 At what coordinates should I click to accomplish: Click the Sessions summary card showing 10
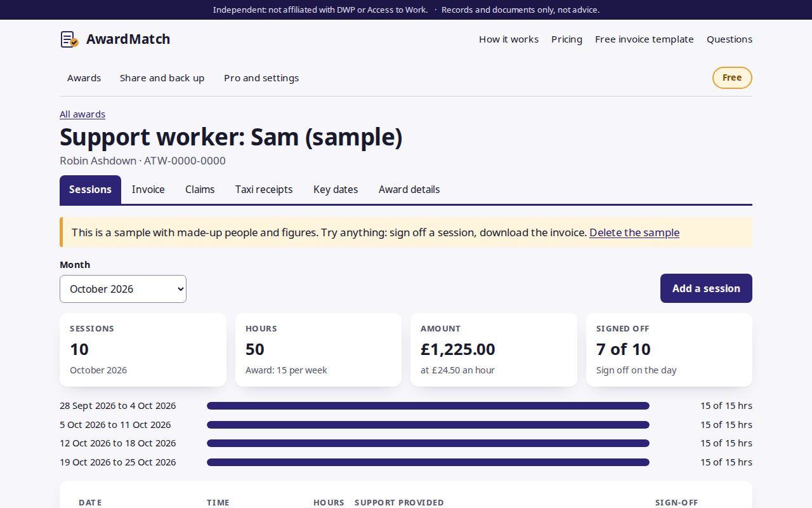pyautogui.click(x=143, y=349)
